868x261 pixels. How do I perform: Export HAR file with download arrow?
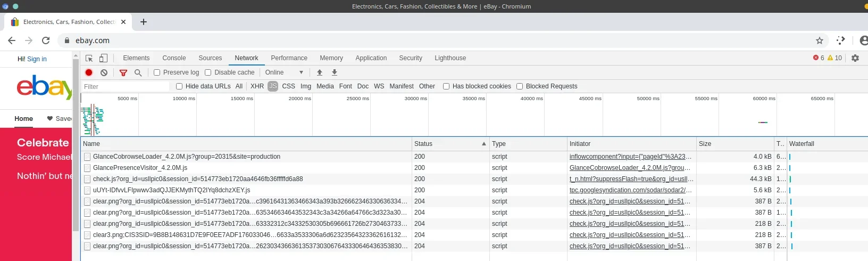[x=335, y=72]
